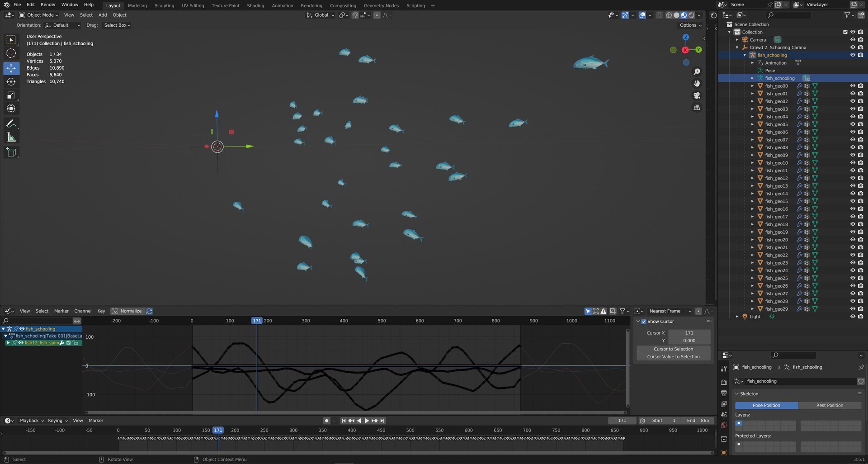This screenshot has height=464, width=868.
Task: Switch perspective/orthographic grid icon
Action: coord(697,108)
